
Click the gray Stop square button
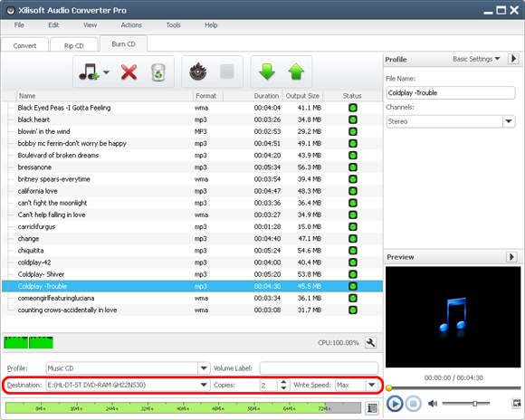[227, 72]
